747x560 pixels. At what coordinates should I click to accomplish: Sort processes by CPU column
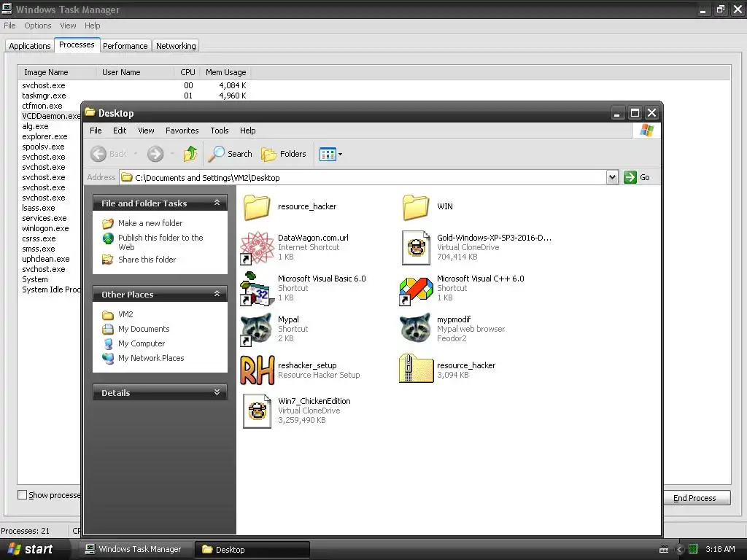coord(187,72)
